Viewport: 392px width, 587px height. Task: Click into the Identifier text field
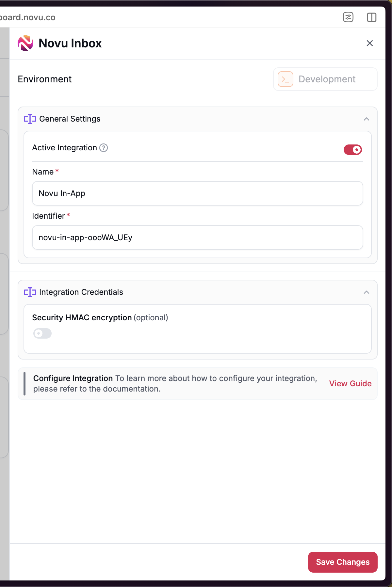[x=197, y=238]
